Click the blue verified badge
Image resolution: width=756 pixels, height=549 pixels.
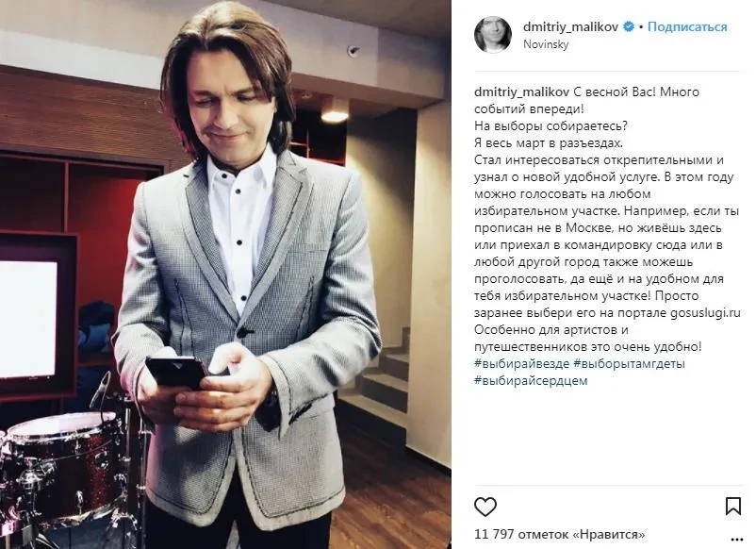point(629,26)
